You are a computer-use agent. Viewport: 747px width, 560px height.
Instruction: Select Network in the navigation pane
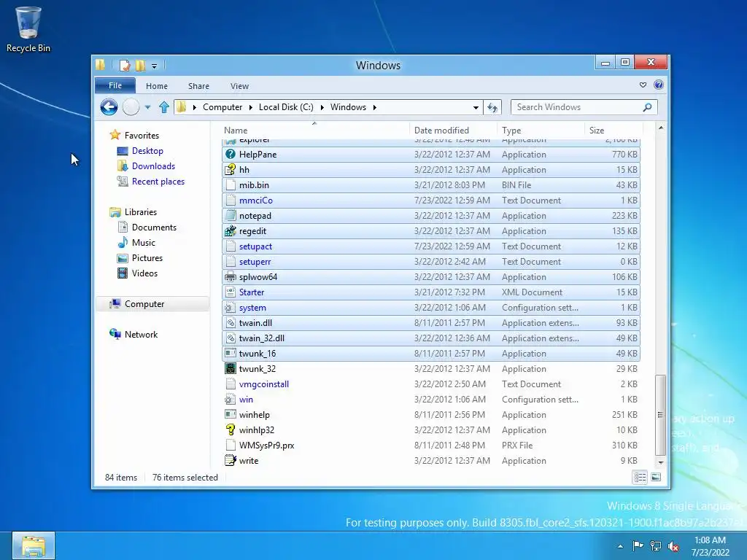(x=141, y=335)
